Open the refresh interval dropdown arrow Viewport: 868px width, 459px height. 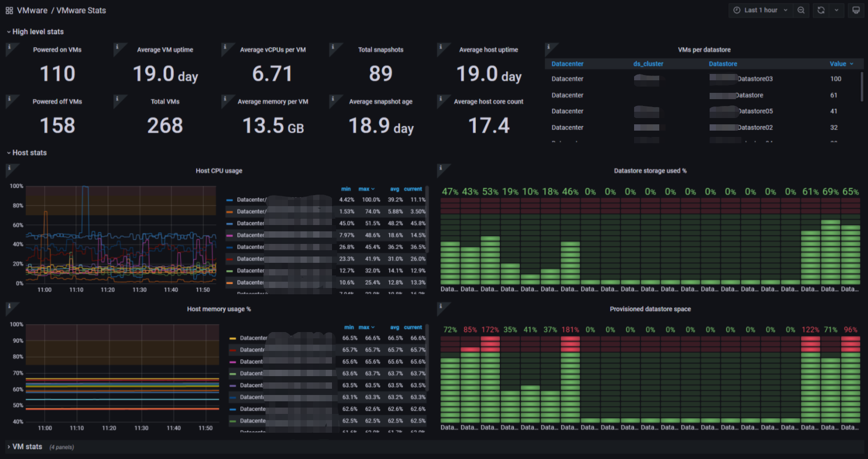tap(837, 10)
